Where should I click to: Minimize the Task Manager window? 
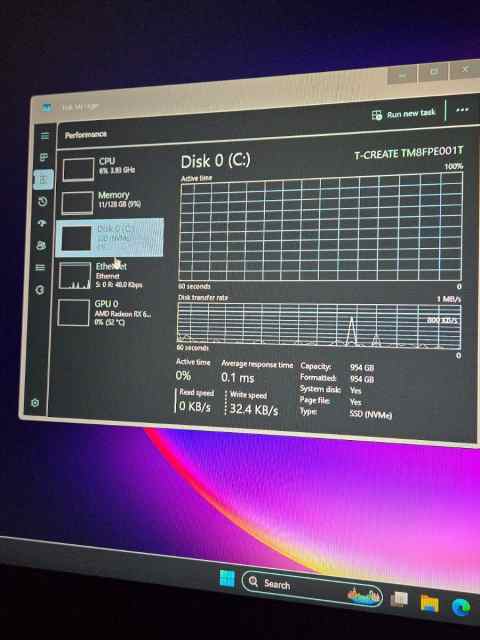pos(402,75)
